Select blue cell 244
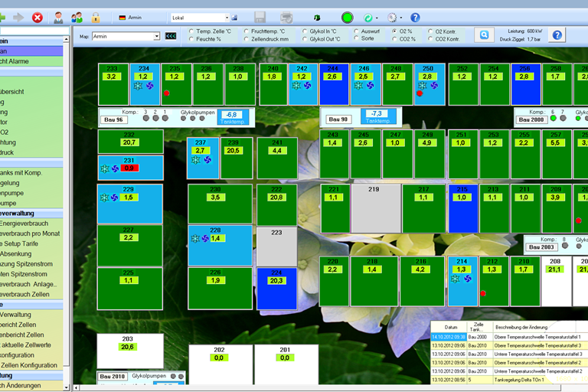 334,84
